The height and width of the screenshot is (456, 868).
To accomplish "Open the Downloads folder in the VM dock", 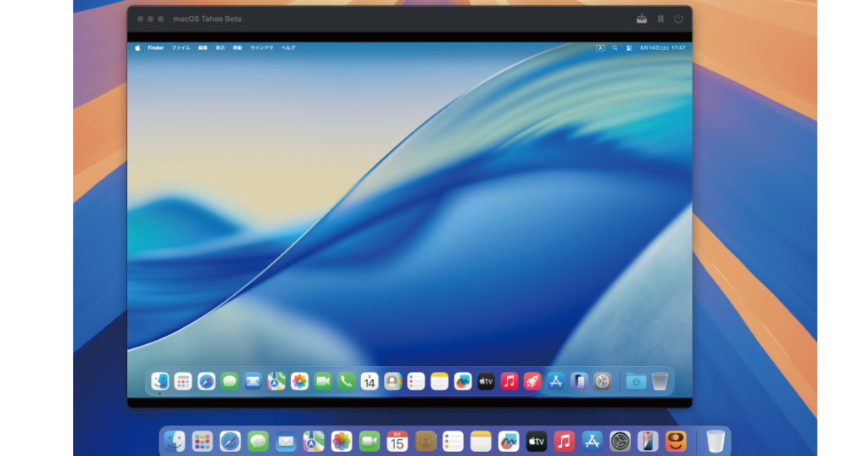I will (636, 381).
